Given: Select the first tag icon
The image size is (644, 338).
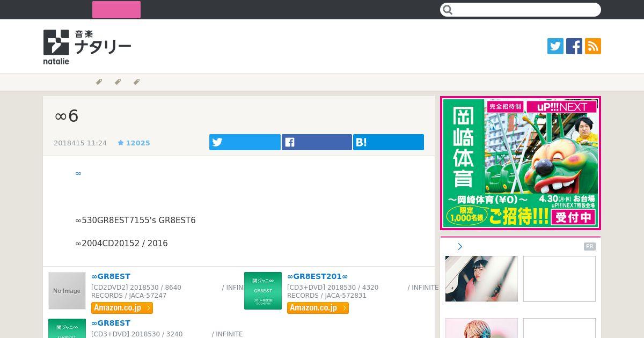Looking at the screenshot, I should (x=99, y=82).
